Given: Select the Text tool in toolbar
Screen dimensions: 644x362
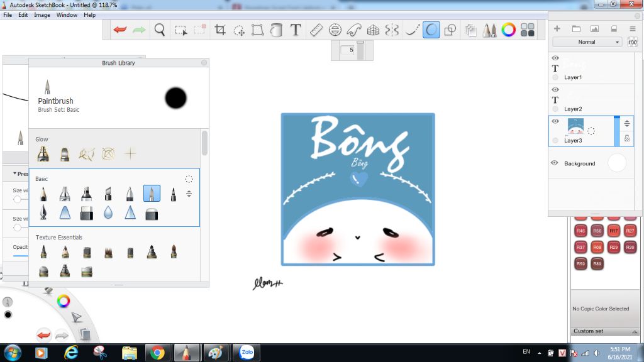Looking at the screenshot, I should tap(296, 30).
